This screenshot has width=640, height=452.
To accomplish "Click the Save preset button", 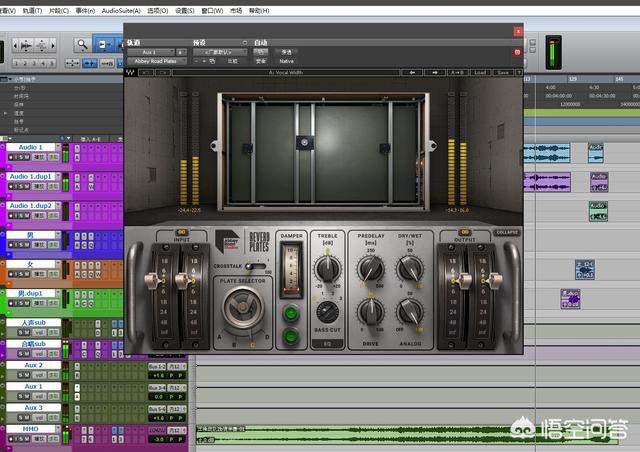I will coord(503,73).
